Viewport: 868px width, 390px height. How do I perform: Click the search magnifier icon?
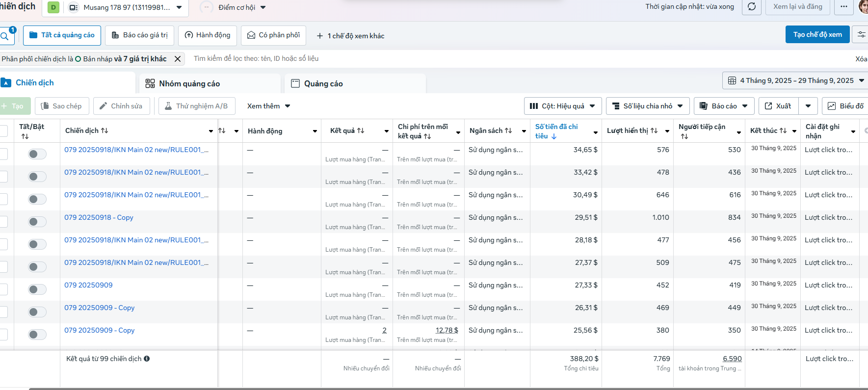[4, 36]
